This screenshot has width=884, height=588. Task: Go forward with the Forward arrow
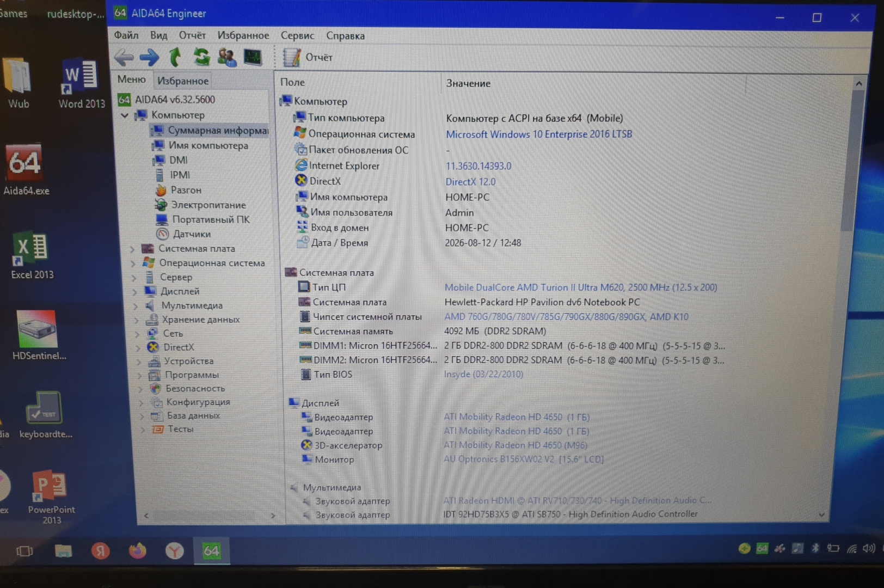(x=149, y=57)
